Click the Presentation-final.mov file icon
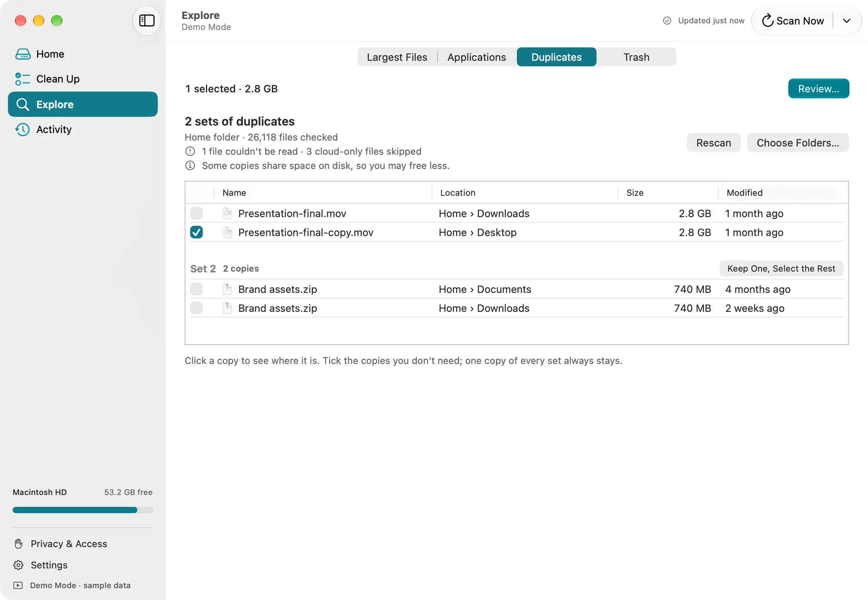Viewport: 868px width, 600px height. click(227, 213)
